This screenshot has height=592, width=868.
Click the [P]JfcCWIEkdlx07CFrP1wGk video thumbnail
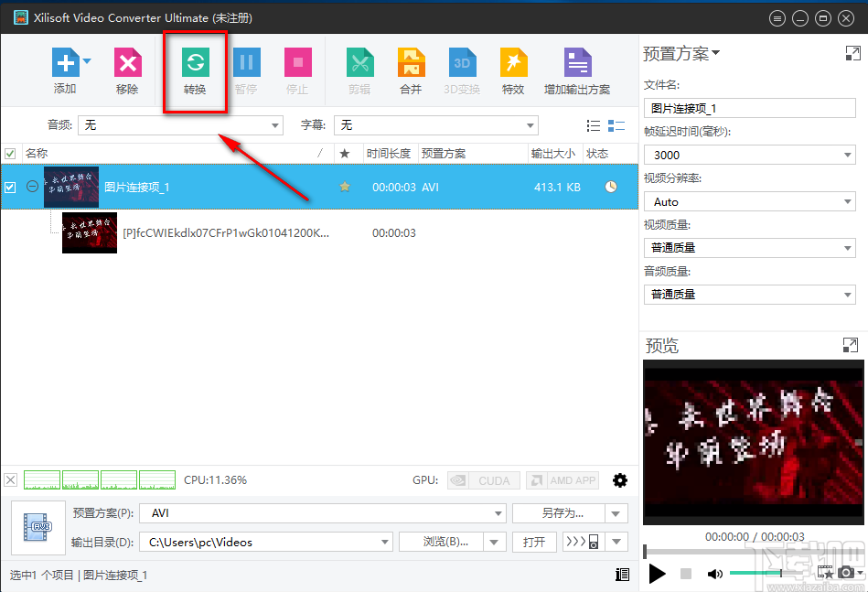point(89,232)
